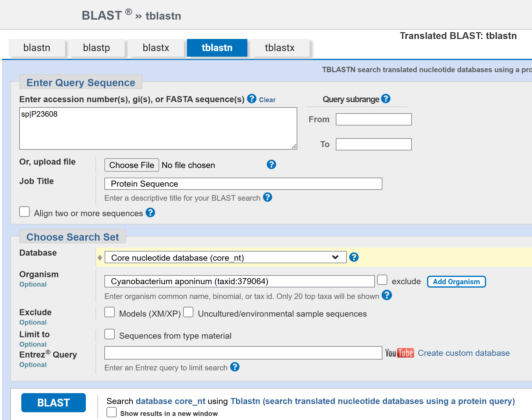Click the BLAST home link in header

click(x=102, y=15)
